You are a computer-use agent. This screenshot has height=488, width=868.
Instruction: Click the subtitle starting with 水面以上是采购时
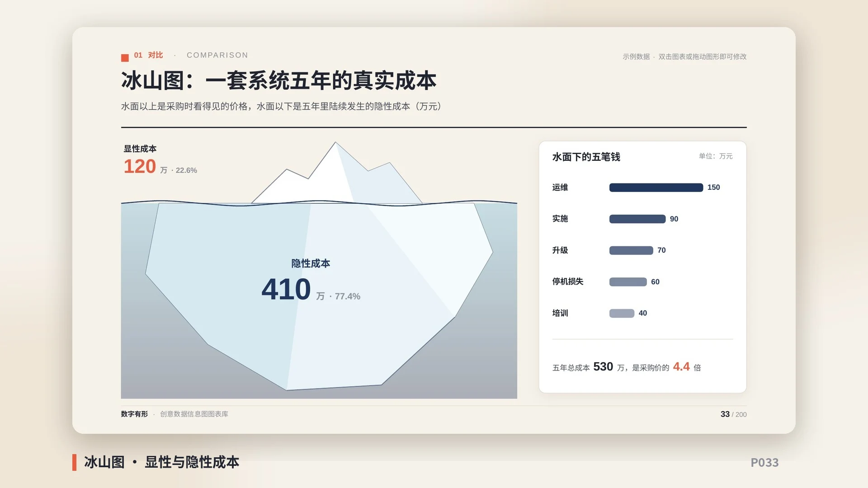point(281,106)
